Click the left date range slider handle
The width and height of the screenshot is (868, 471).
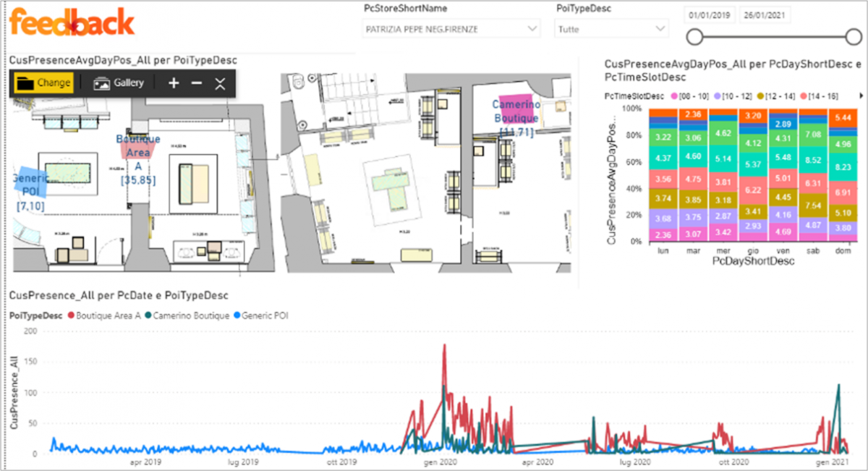pos(694,38)
